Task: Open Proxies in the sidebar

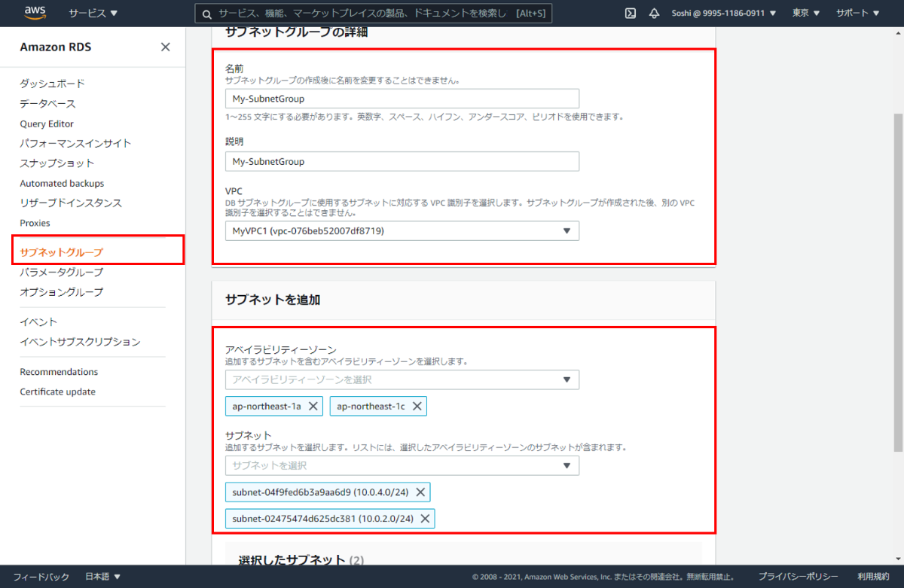Action: pos(35,223)
